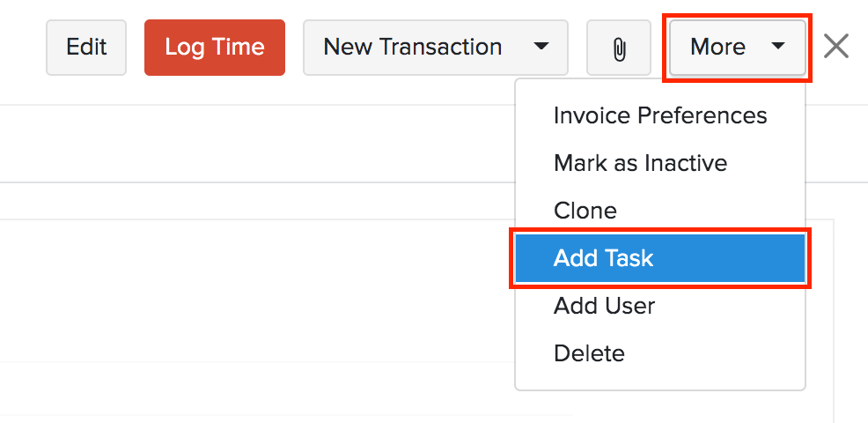
Task: Click the Edit button
Action: click(86, 47)
